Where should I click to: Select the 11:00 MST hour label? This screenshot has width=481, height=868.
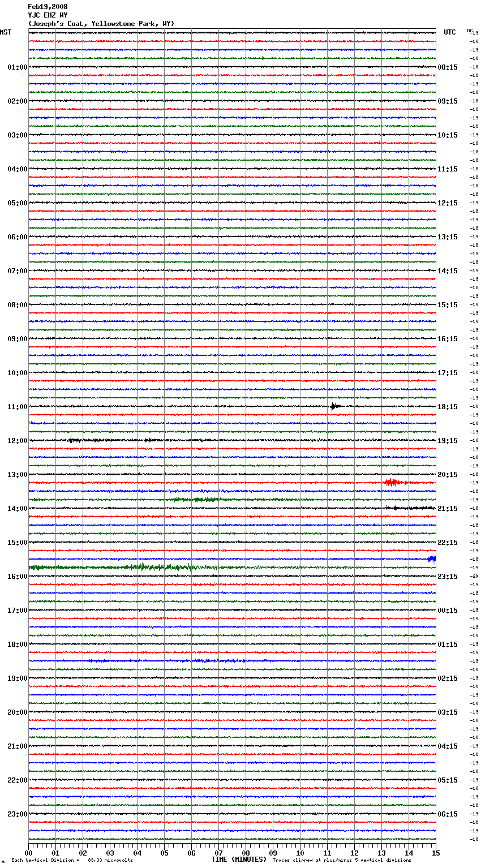click(x=18, y=407)
